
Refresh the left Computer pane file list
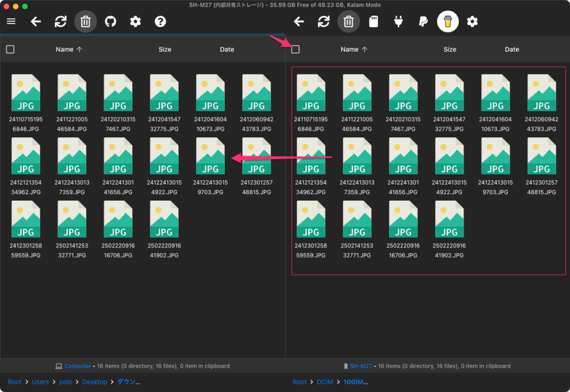coord(61,22)
